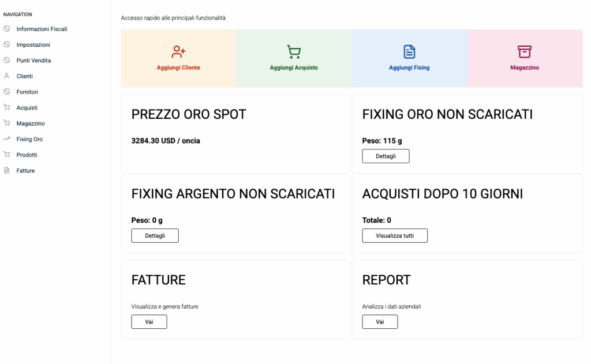The width and height of the screenshot is (591, 364).
Task: Select Fornitori in the navigation menu
Action: point(27,92)
